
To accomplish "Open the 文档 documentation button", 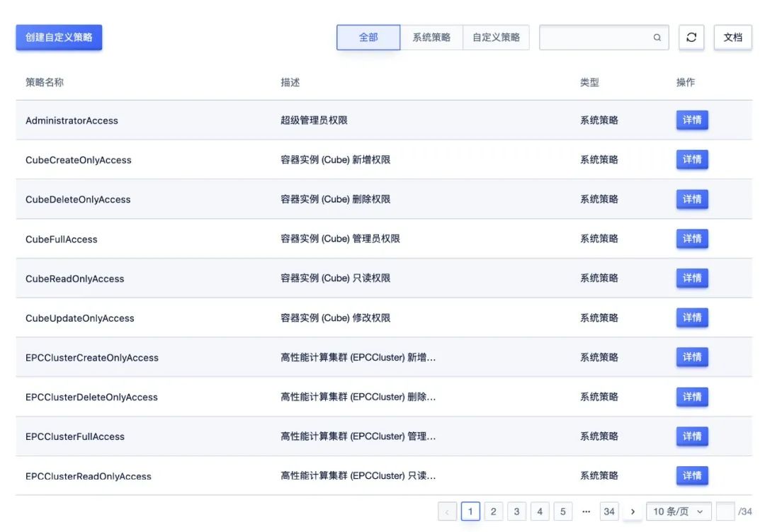I will coord(732,38).
